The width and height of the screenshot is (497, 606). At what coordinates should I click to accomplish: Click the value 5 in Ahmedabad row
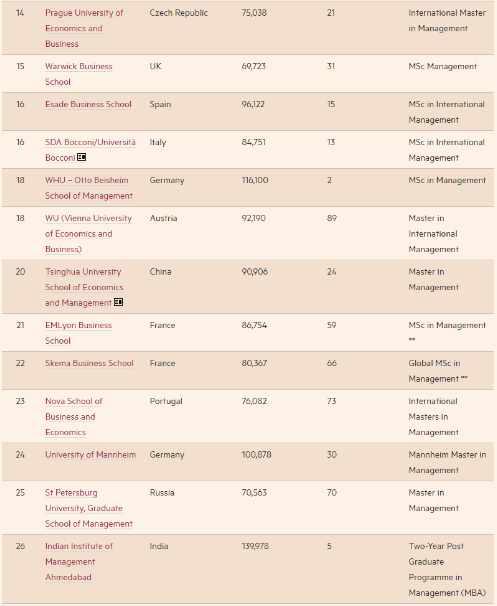point(329,546)
